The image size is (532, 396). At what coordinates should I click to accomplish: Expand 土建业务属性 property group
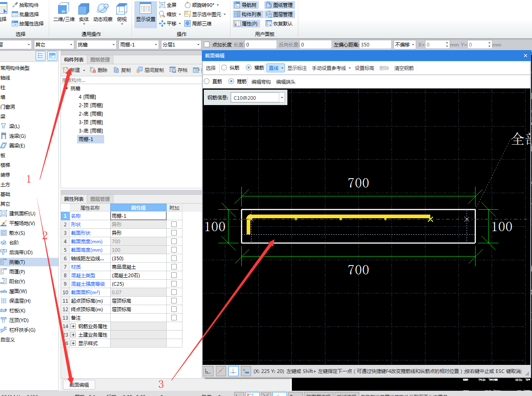(x=73, y=335)
